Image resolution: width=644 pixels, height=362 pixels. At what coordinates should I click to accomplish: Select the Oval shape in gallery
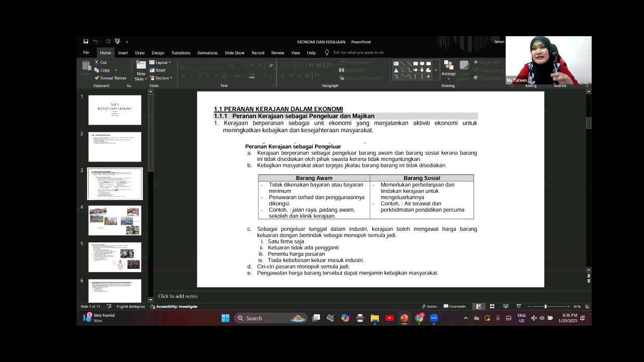422,64
